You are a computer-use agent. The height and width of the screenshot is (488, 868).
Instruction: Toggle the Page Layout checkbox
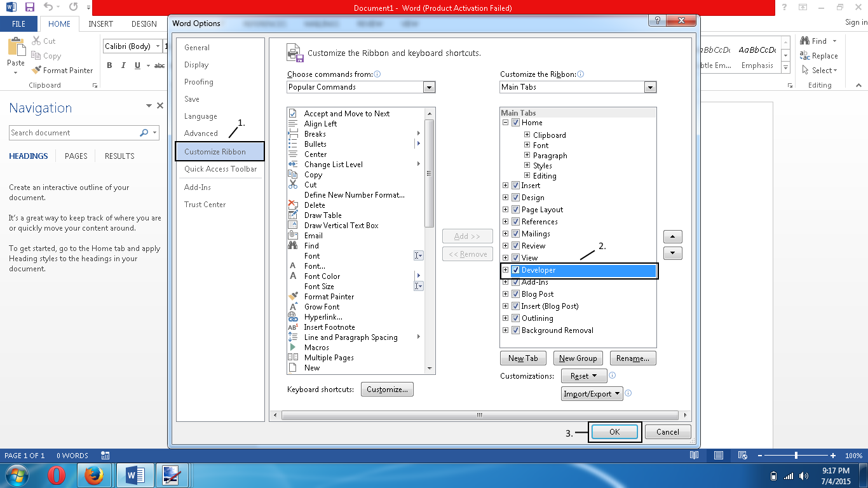coord(516,210)
